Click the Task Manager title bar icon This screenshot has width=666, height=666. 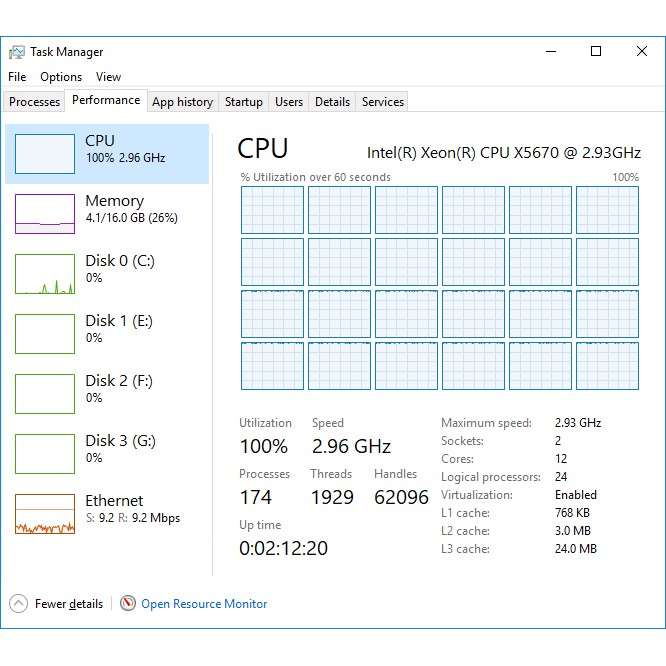17,52
